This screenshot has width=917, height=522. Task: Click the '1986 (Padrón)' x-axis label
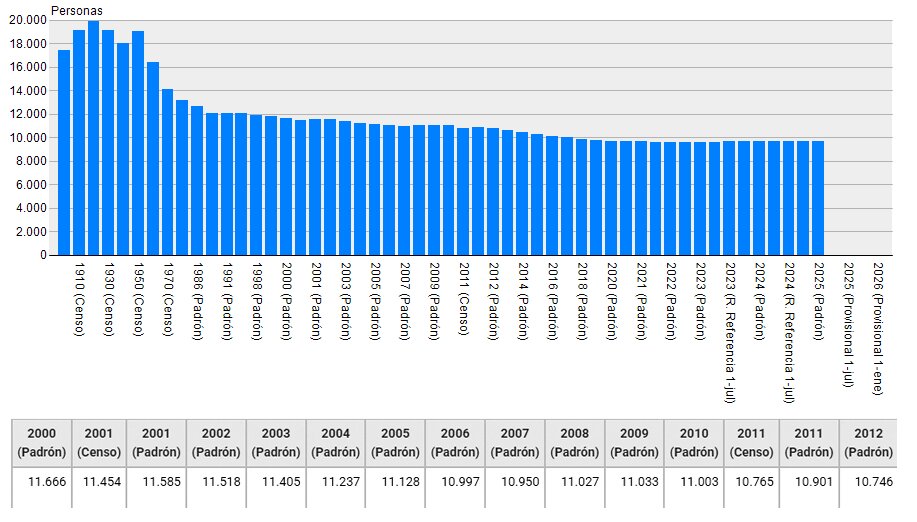(198, 302)
